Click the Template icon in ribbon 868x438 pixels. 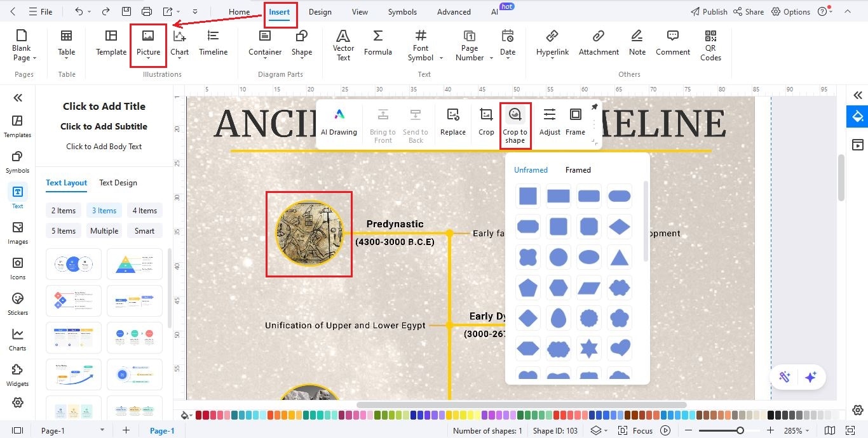point(111,43)
